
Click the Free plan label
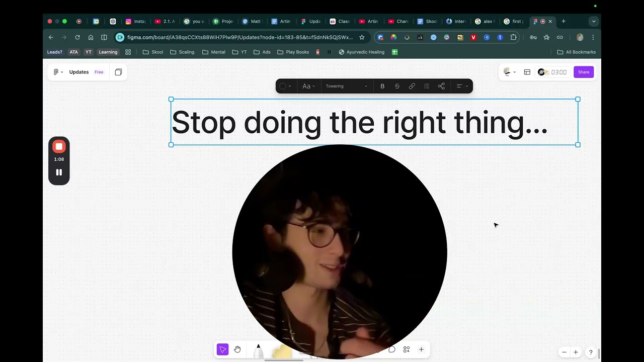99,72
